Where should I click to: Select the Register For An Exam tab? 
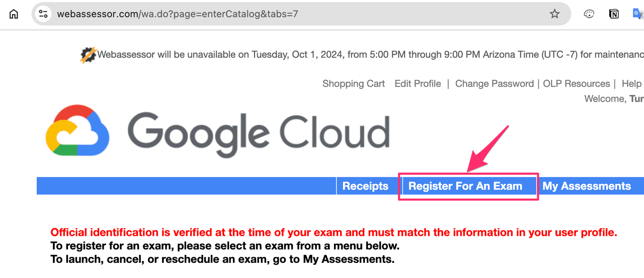(465, 186)
